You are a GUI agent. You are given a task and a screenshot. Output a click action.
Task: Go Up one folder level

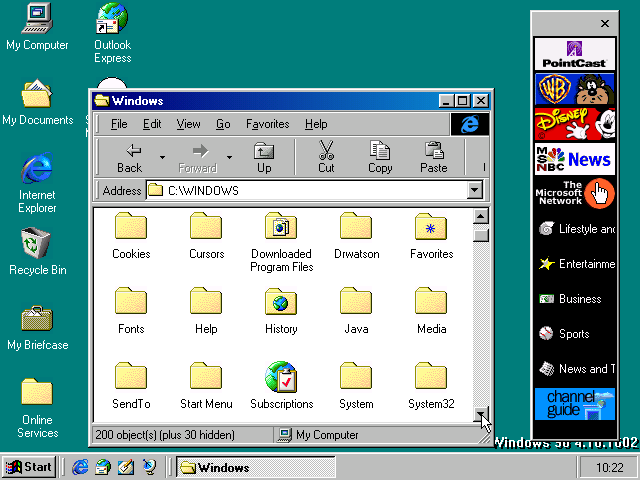coord(264,158)
